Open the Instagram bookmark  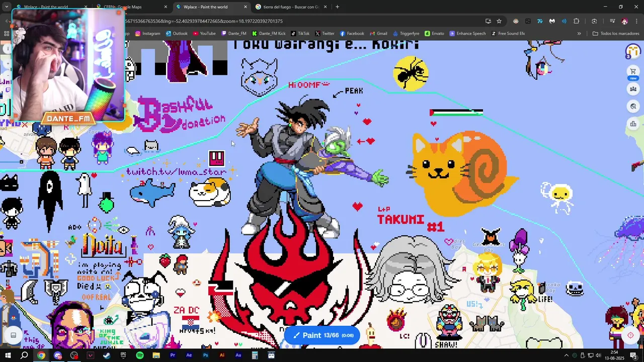coord(147,34)
